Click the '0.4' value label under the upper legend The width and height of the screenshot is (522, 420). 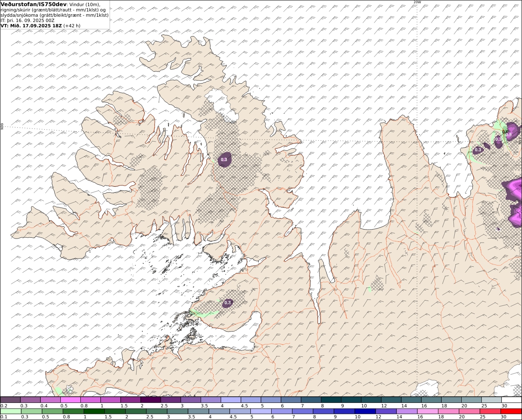[44, 406]
